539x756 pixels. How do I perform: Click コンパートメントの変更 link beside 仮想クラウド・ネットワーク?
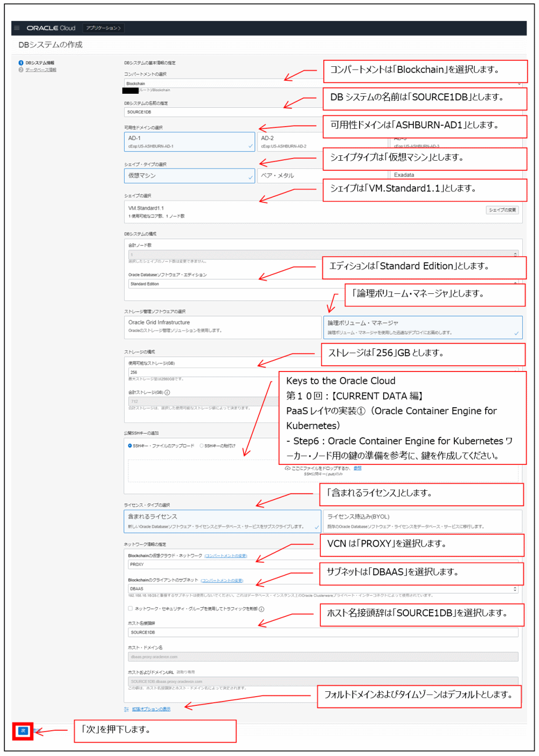226,556
